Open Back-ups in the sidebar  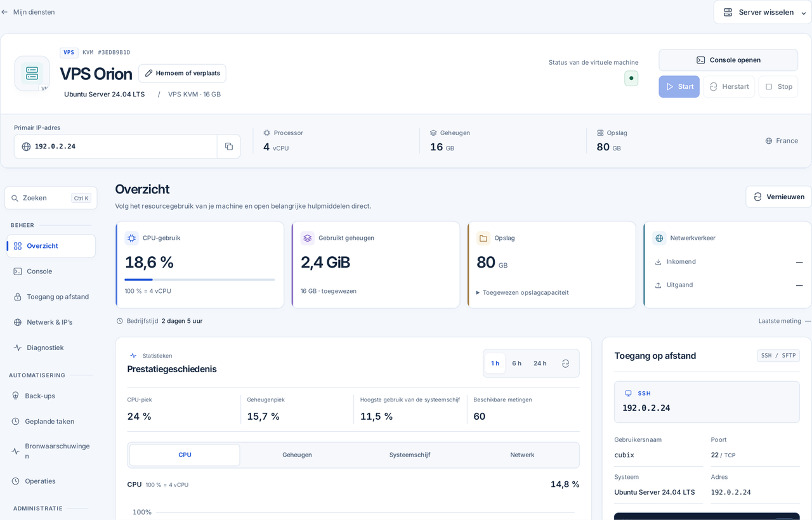(x=51, y=396)
